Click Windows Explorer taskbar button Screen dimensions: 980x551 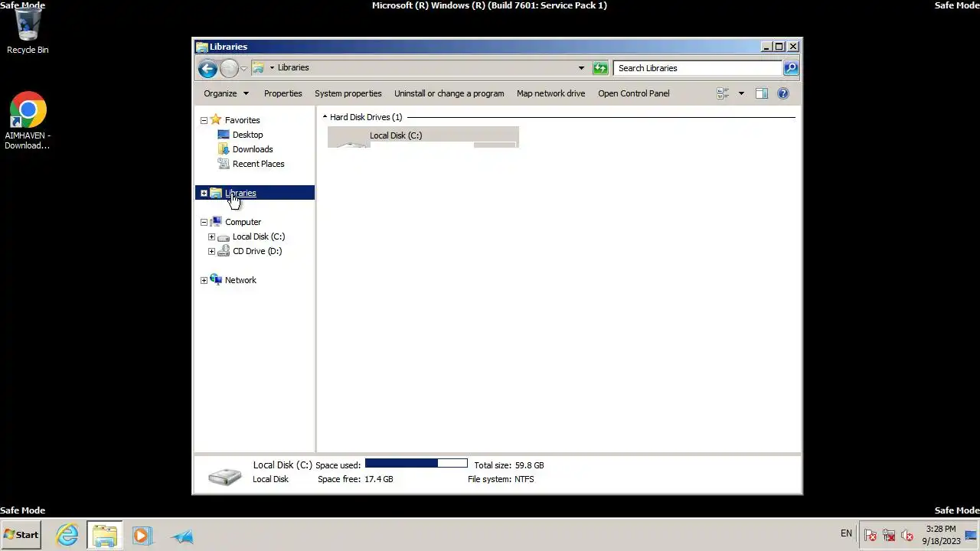pyautogui.click(x=105, y=535)
